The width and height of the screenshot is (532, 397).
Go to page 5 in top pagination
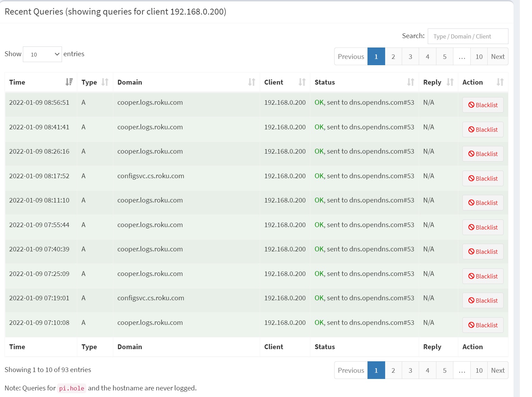445,57
